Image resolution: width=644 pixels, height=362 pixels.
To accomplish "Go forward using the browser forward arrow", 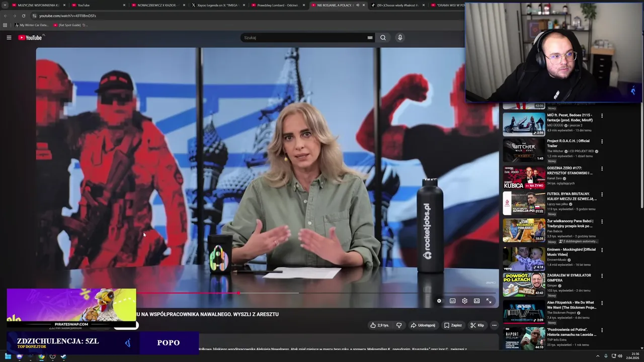I will [x=14, y=16].
